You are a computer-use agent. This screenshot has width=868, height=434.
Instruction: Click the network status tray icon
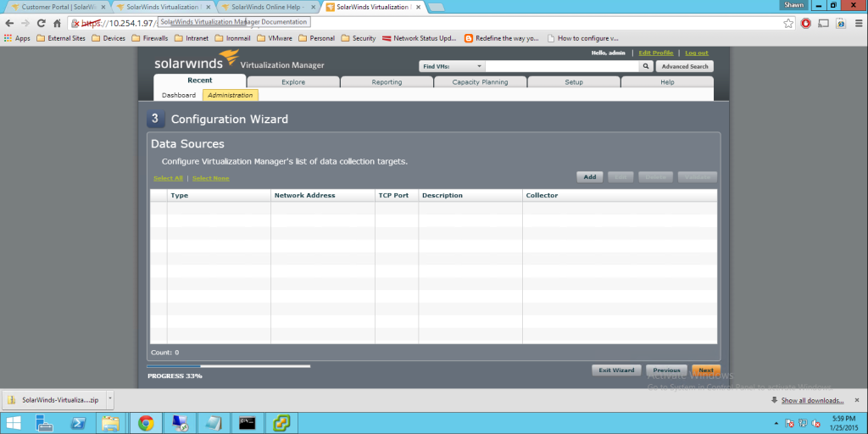click(x=804, y=424)
